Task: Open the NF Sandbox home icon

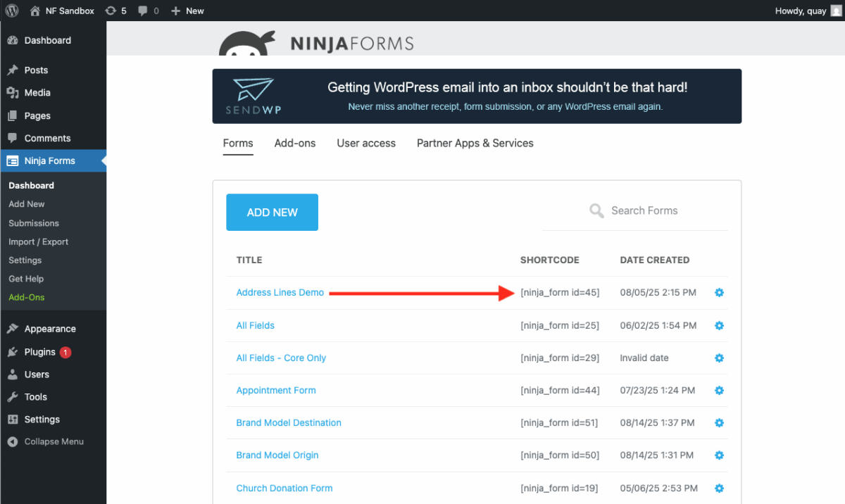Action: pyautogui.click(x=35, y=11)
